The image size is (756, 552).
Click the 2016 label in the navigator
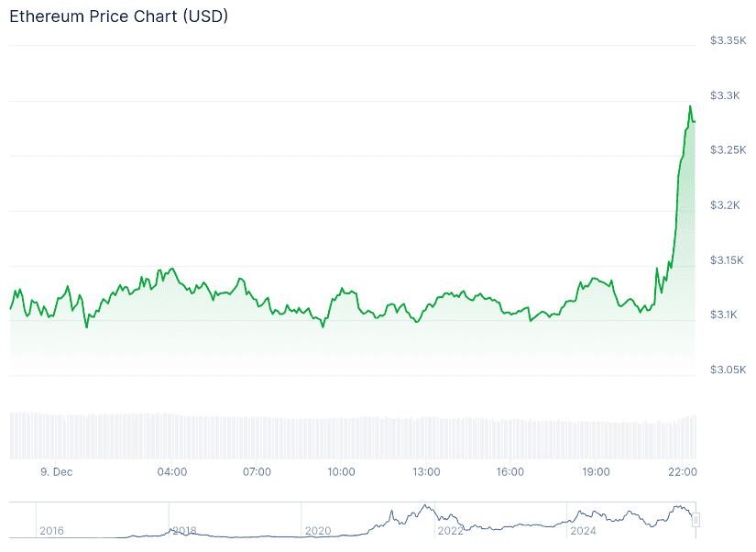(51, 530)
